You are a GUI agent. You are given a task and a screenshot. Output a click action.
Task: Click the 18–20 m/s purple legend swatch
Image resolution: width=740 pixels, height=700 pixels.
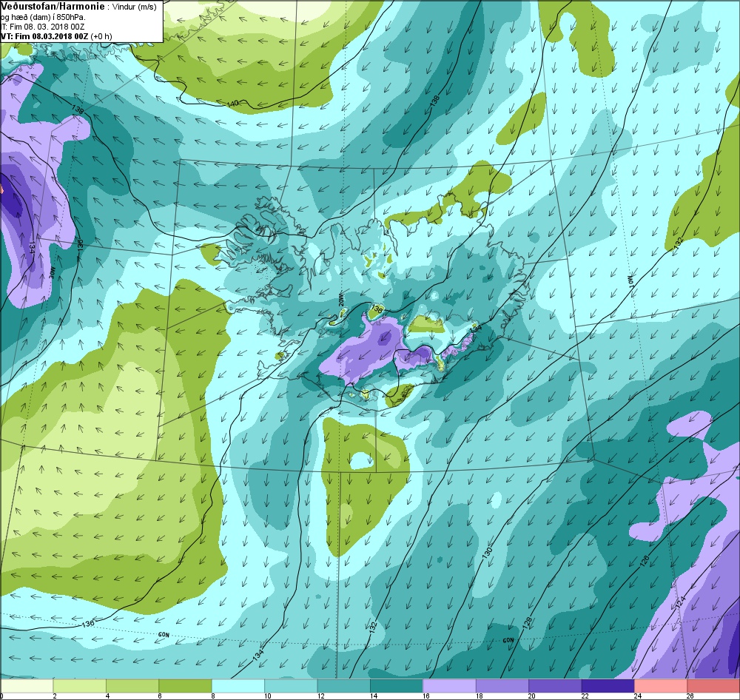pos(502,685)
